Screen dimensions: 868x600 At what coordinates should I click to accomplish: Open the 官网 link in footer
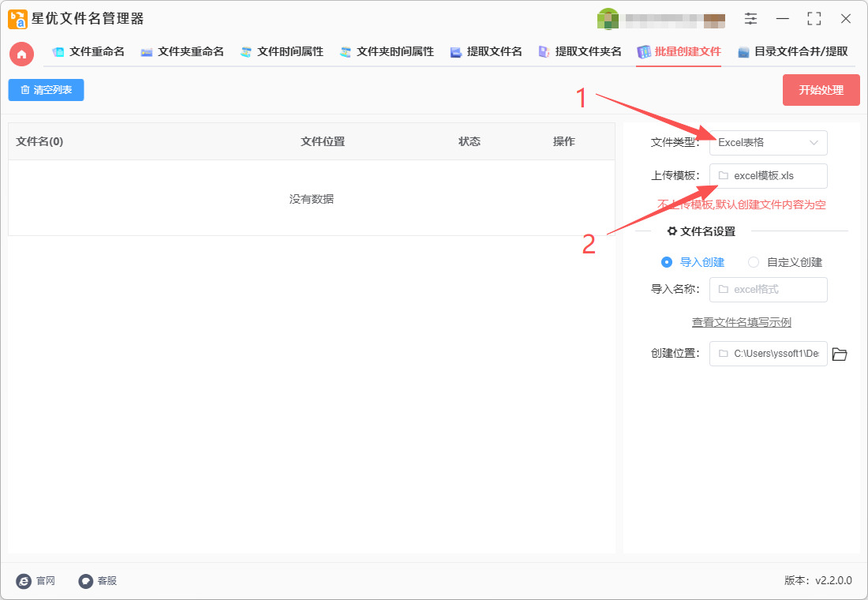pos(36,580)
